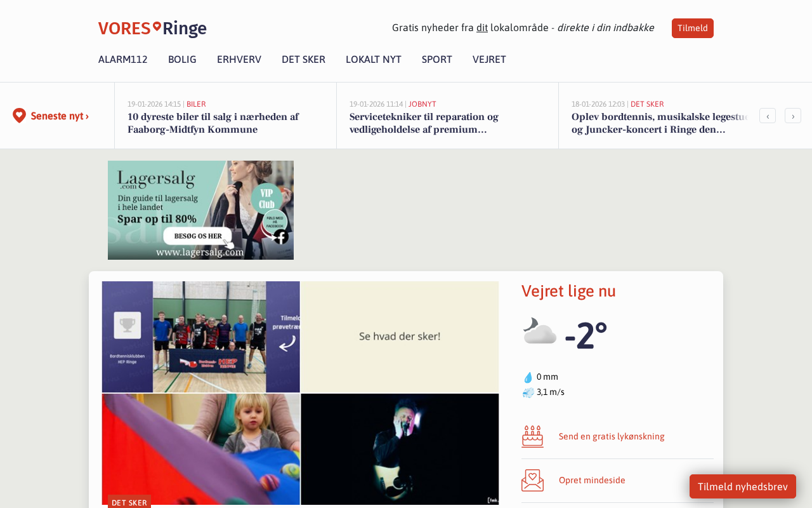The width and height of the screenshot is (812, 508).
Task: Open the ALARM112 menu item
Action: (x=123, y=60)
